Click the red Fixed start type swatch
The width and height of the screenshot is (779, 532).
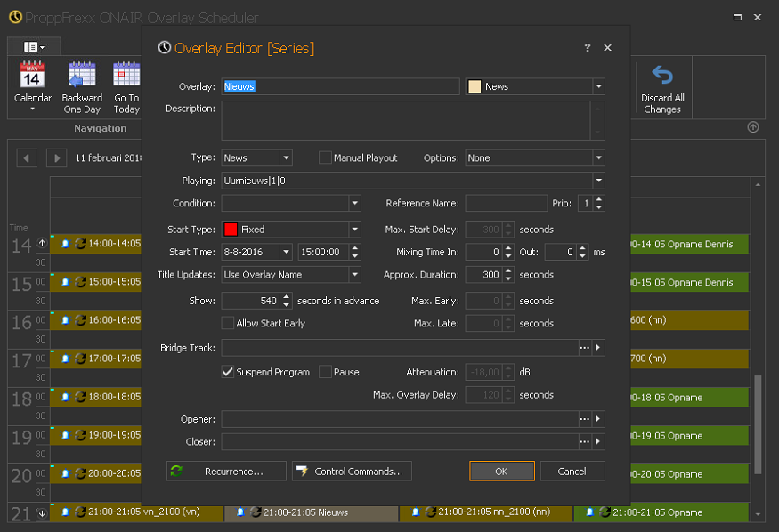(231, 230)
